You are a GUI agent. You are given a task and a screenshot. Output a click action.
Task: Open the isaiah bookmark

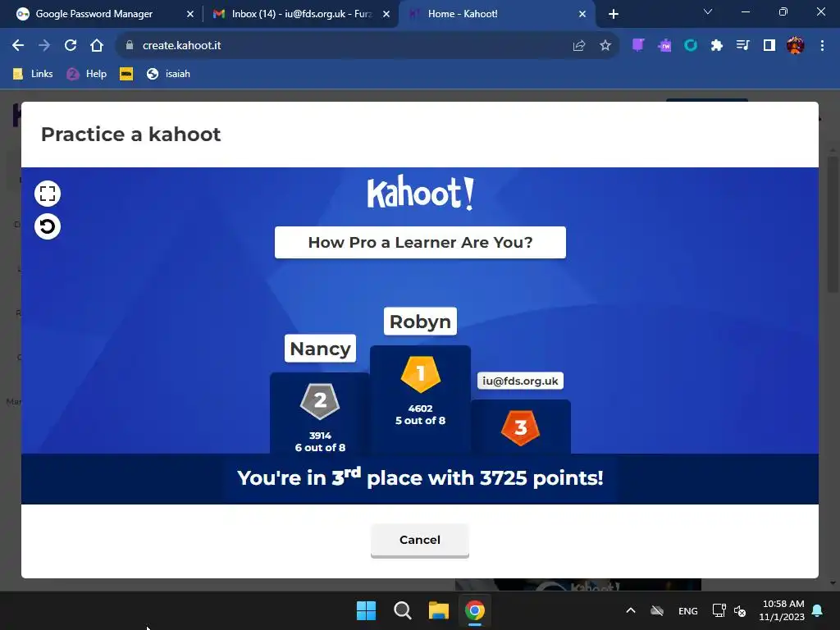[x=168, y=74]
